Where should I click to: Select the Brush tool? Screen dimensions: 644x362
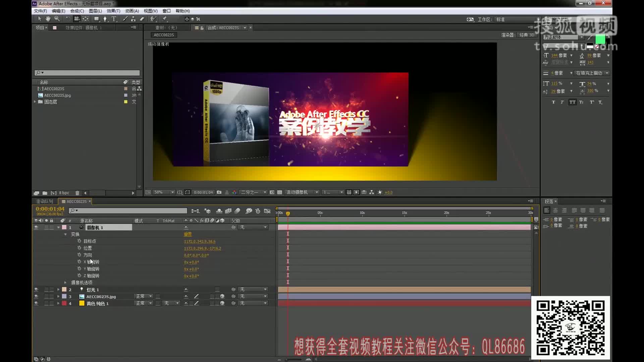[x=125, y=19]
